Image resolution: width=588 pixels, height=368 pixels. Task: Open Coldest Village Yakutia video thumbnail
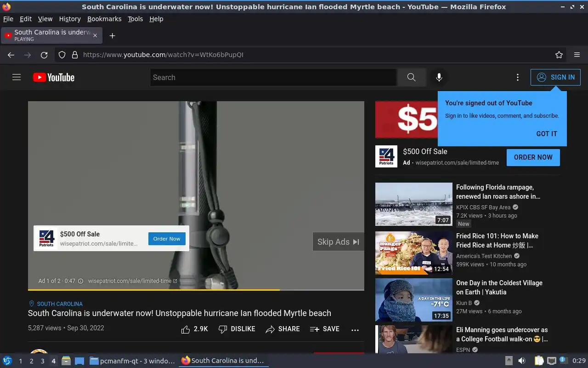pyautogui.click(x=414, y=300)
